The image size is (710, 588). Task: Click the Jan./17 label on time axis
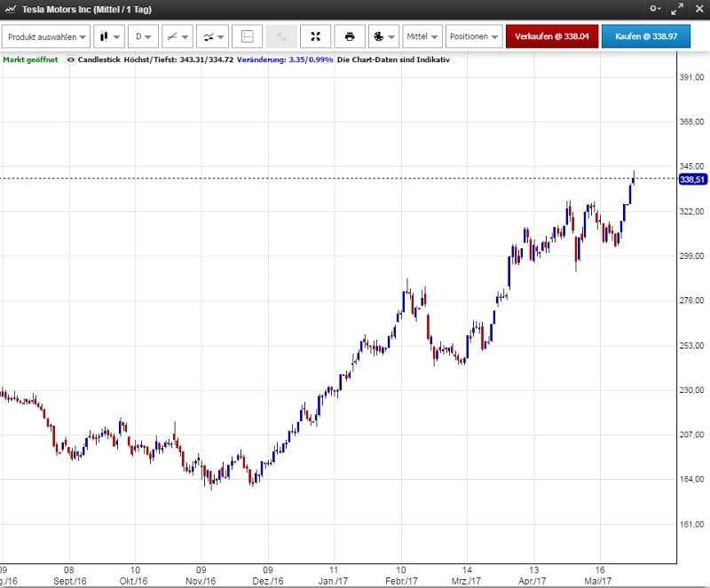pyautogui.click(x=334, y=580)
